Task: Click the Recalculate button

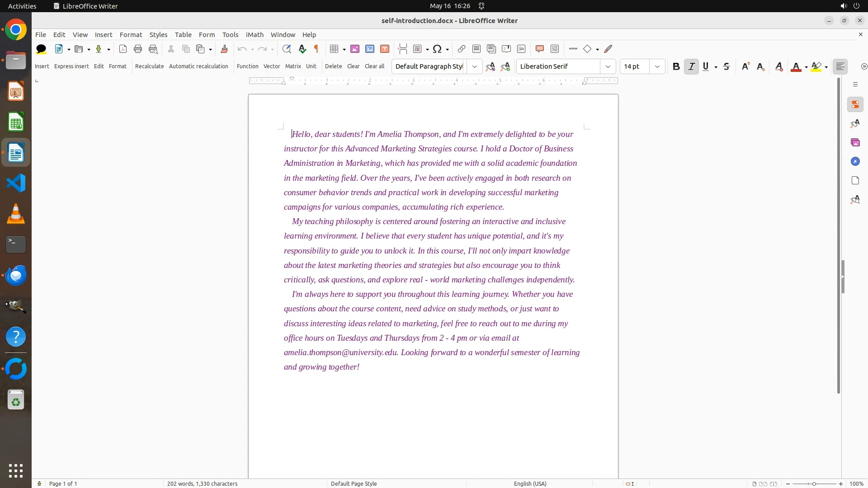Action: 149,66
